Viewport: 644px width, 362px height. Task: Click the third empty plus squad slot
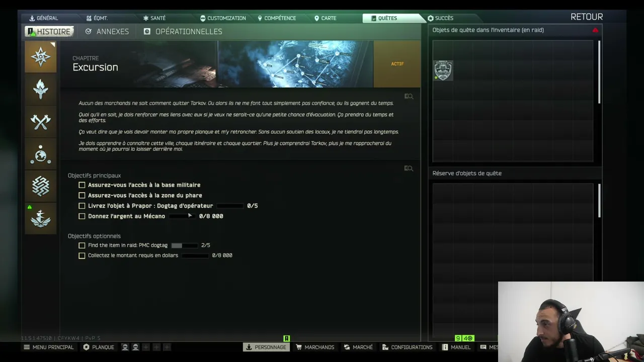point(167,347)
